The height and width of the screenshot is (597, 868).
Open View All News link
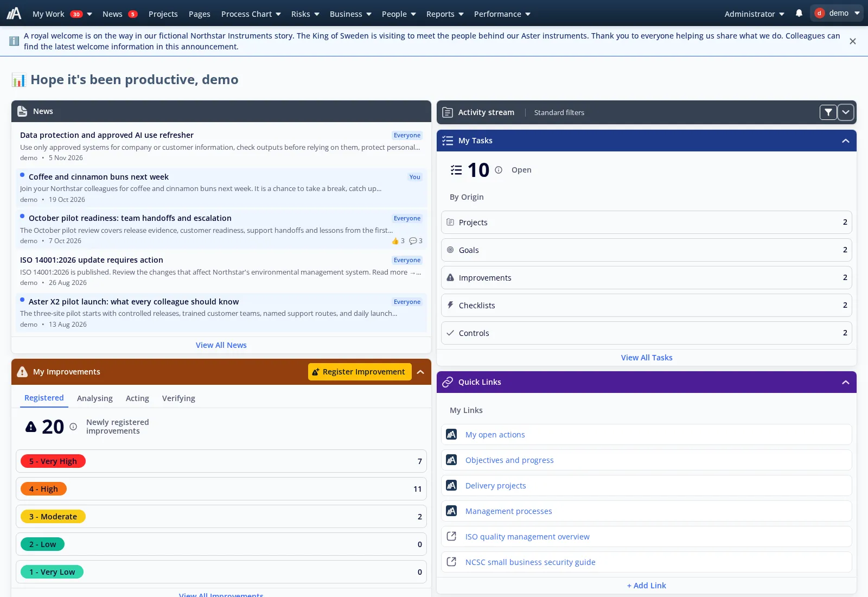[221, 345]
